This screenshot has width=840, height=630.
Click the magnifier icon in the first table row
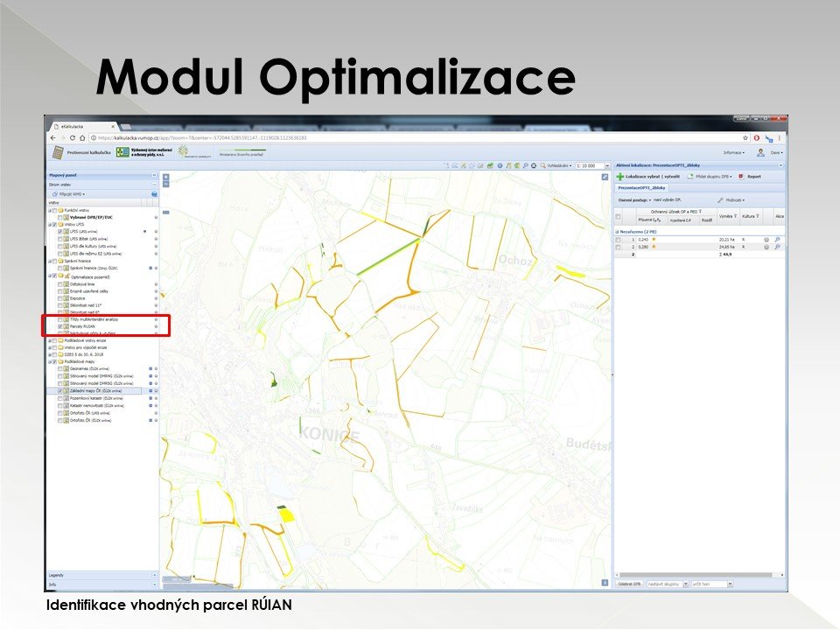tap(777, 238)
